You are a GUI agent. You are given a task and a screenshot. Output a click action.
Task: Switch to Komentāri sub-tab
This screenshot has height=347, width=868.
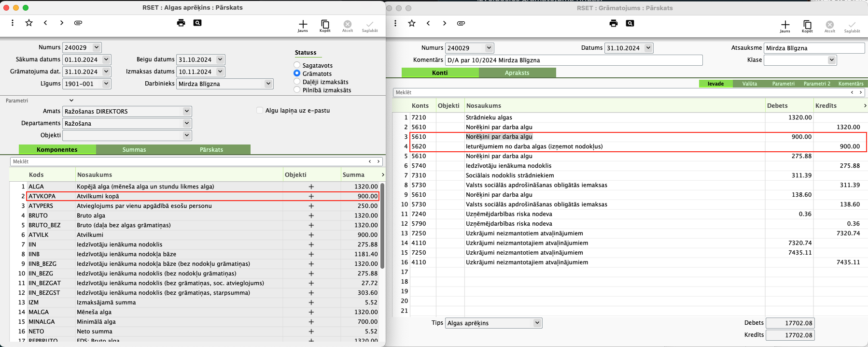coord(851,84)
